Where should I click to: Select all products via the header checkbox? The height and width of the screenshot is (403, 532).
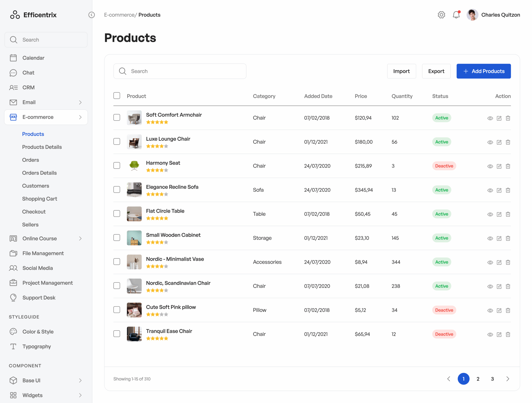[x=117, y=95]
